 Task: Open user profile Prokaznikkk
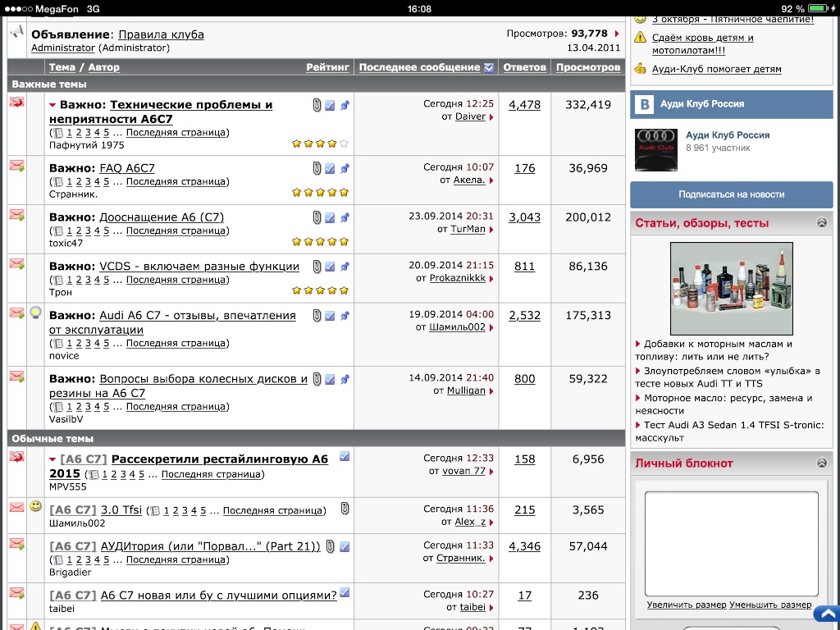(458, 278)
